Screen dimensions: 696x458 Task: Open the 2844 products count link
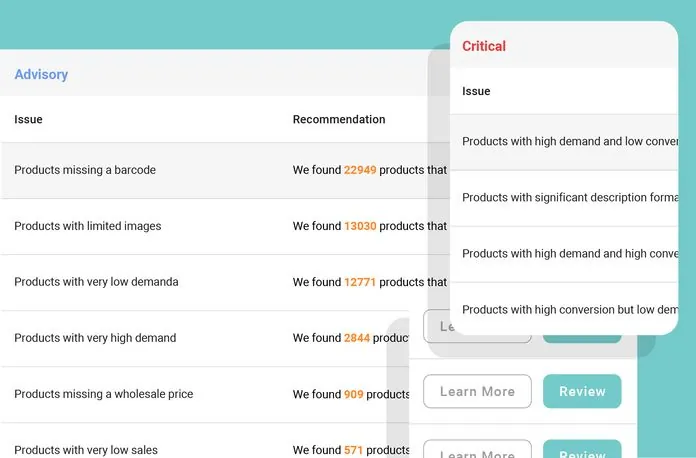(x=357, y=338)
